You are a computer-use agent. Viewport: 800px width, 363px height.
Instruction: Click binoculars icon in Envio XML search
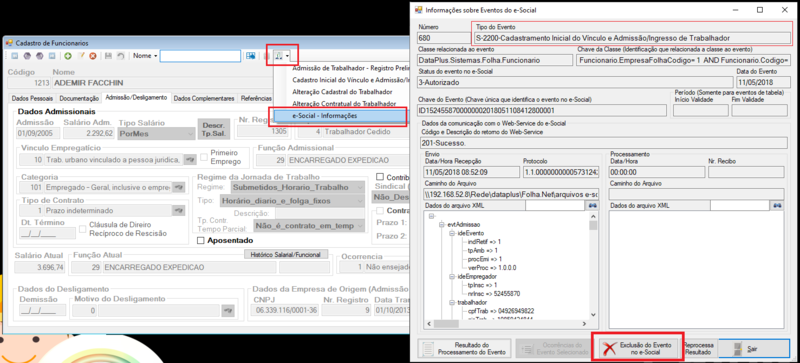(x=593, y=205)
